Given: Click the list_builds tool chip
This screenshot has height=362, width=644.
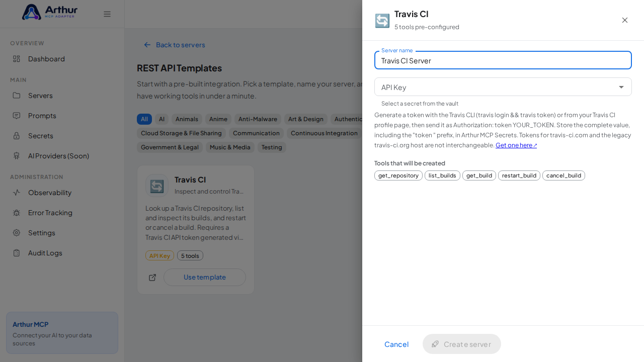Looking at the screenshot, I should 442,175.
